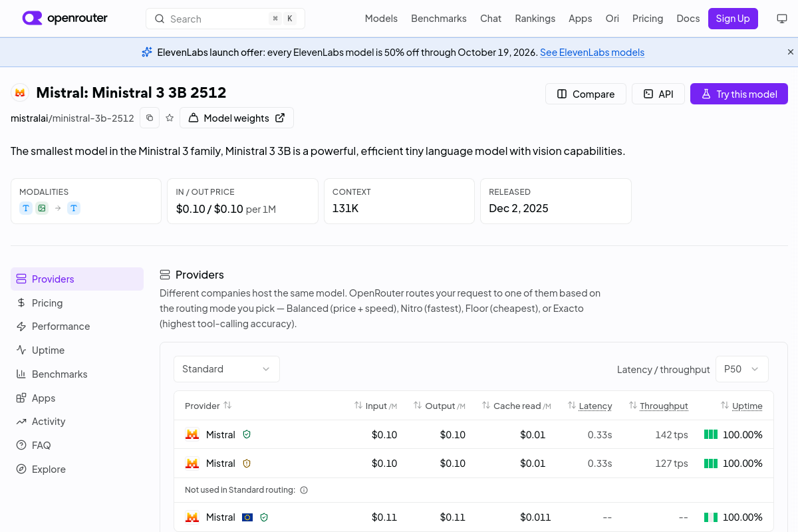The image size is (798, 532).
Task: Open the Compare button
Action: (586, 94)
